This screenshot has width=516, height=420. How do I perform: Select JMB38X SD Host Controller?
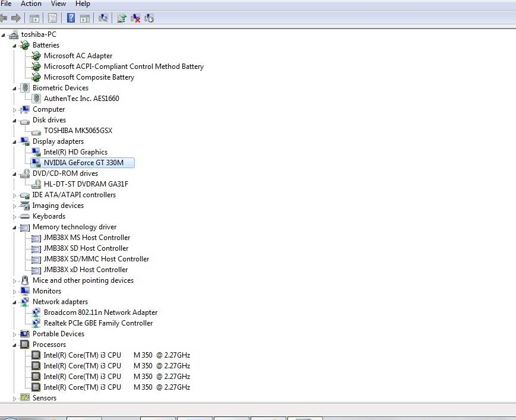[86, 248]
